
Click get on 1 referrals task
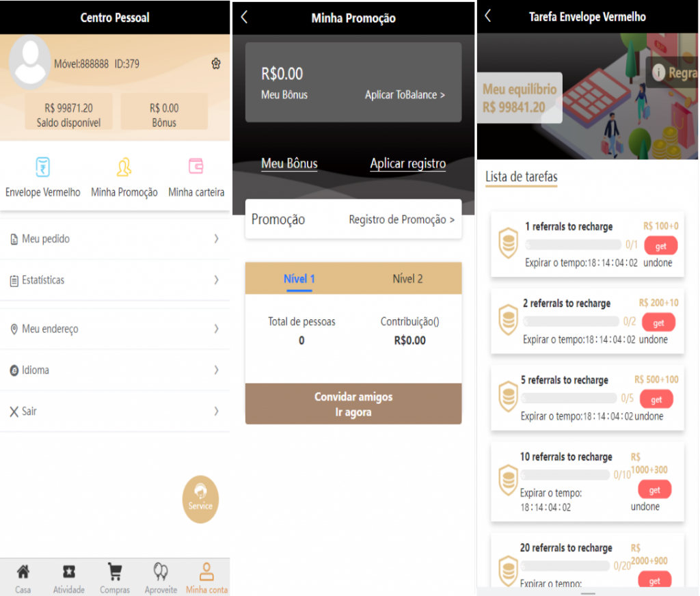point(660,246)
